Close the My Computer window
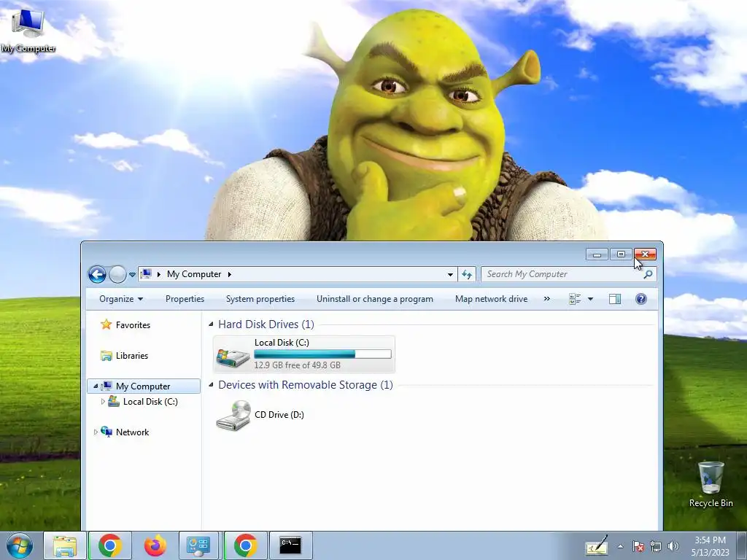This screenshot has width=747, height=560. 645,254
